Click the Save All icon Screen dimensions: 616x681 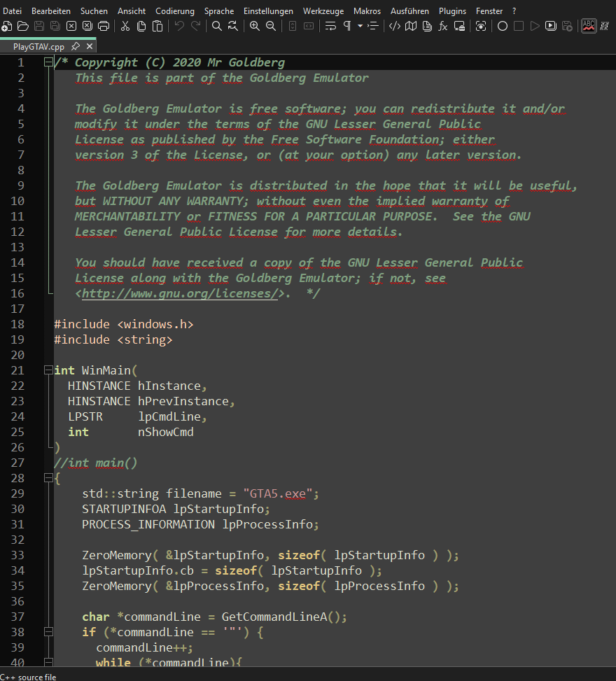55,27
